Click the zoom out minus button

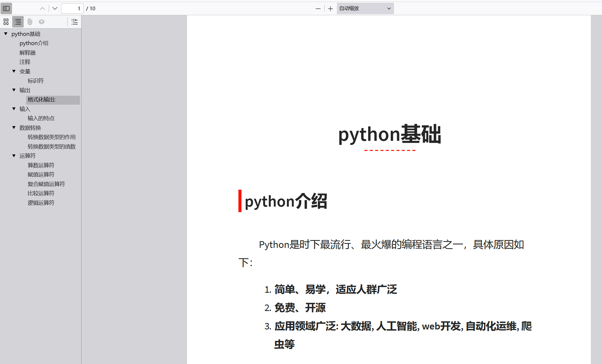click(x=318, y=9)
